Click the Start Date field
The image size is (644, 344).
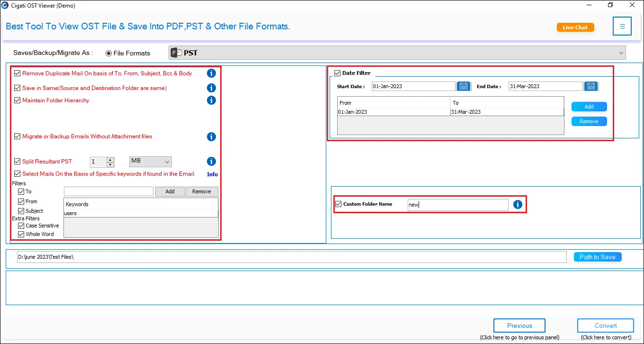[x=413, y=86]
